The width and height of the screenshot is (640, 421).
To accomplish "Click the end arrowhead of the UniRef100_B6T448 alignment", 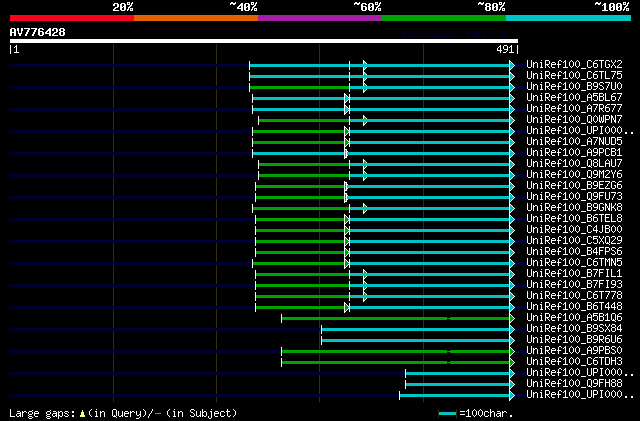I will [x=512, y=307].
